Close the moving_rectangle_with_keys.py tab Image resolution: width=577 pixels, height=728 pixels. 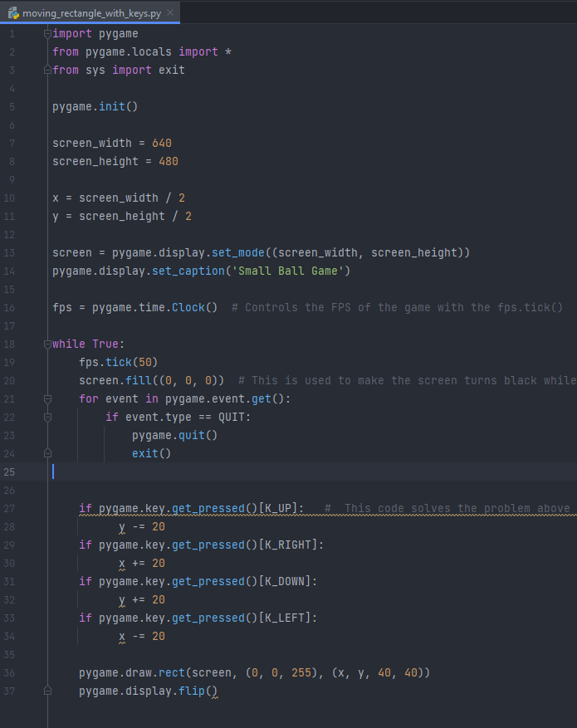tap(170, 13)
